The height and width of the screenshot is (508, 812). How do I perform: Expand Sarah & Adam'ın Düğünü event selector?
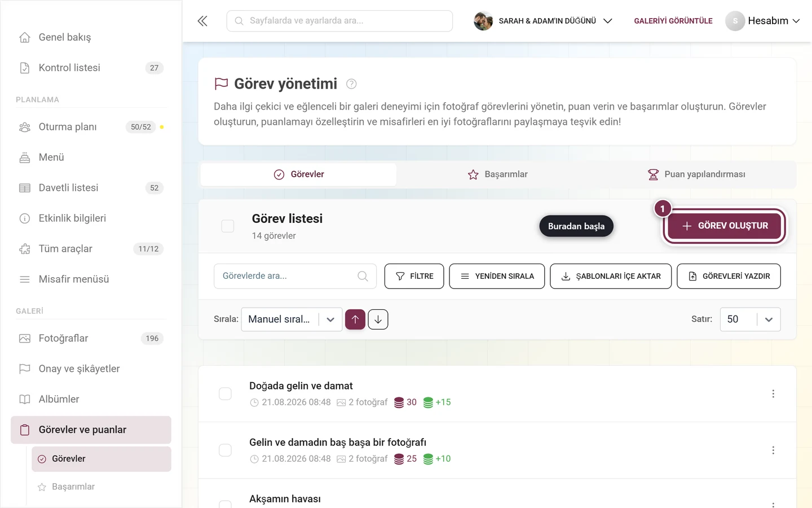(x=543, y=21)
